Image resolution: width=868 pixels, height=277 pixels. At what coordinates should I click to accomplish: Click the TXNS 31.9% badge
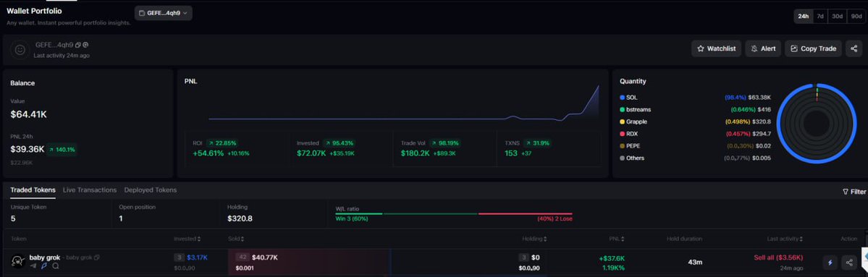[538, 143]
